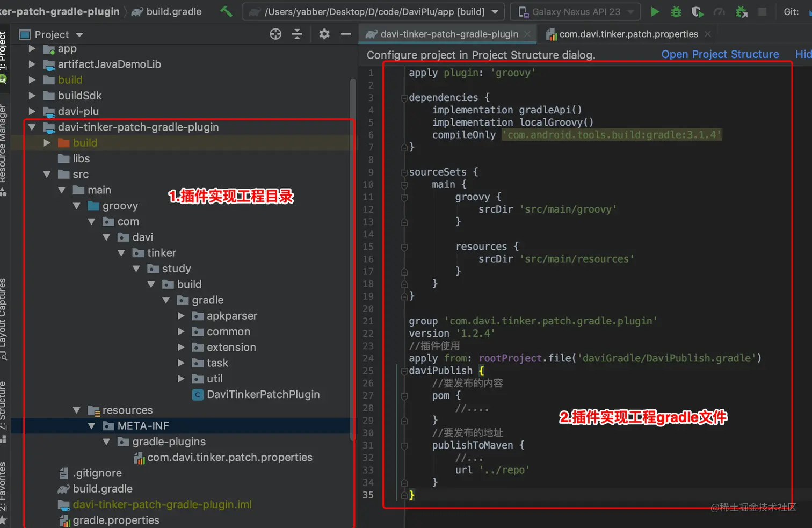Screen dimensions: 812x528
Task: Select gradle.properties in the project tree
Action: pyautogui.click(x=116, y=520)
